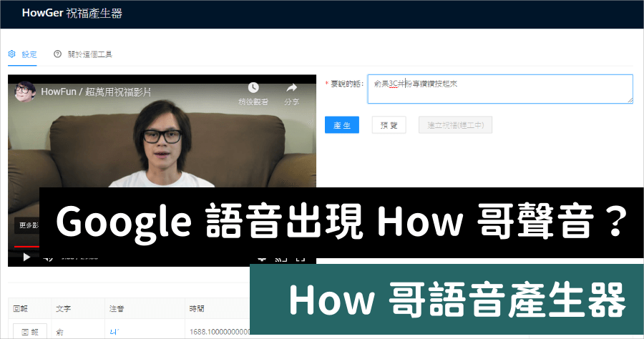Play the HowFun video
The image size is (644, 339).
pyautogui.click(x=26, y=257)
